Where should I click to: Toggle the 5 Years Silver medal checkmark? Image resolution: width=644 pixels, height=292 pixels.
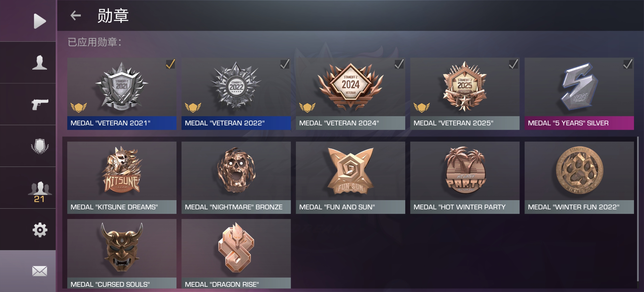(628, 64)
